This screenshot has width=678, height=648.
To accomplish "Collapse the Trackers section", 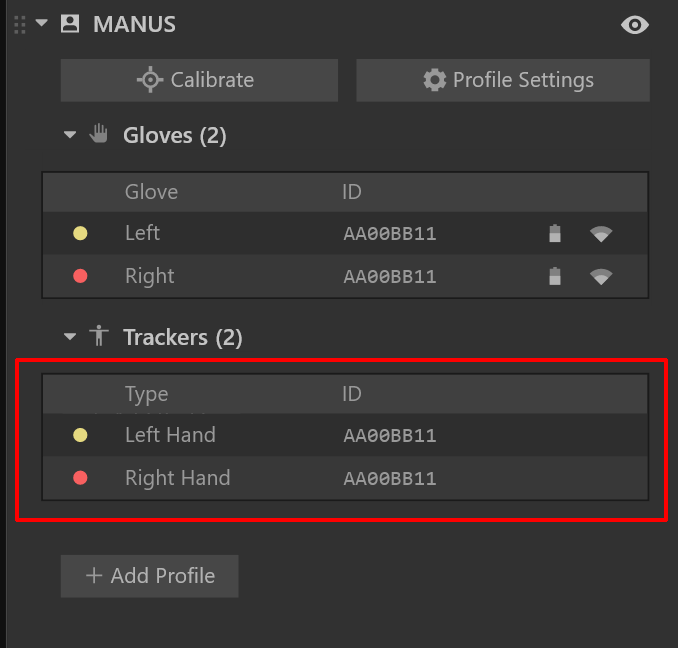I will coord(70,337).
